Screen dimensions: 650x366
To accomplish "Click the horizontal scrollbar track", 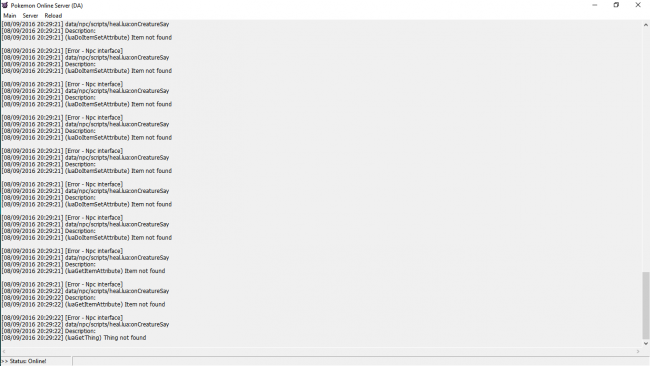I will [x=321, y=351].
